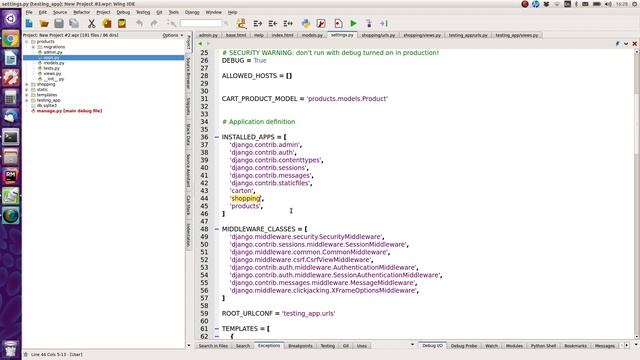Click the New File toolbar icon
Screen dimensions: 640x360
29,24
